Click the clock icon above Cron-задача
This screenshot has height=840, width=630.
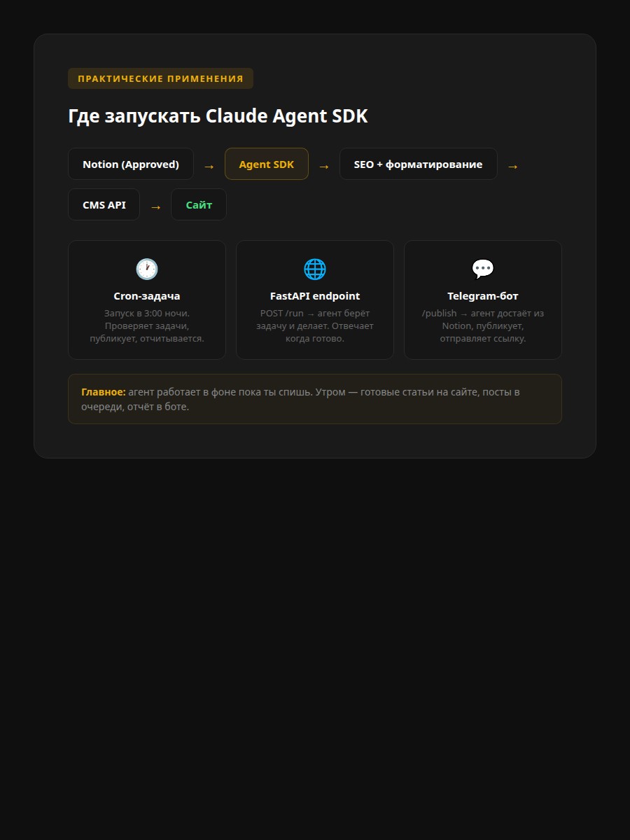point(147,269)
